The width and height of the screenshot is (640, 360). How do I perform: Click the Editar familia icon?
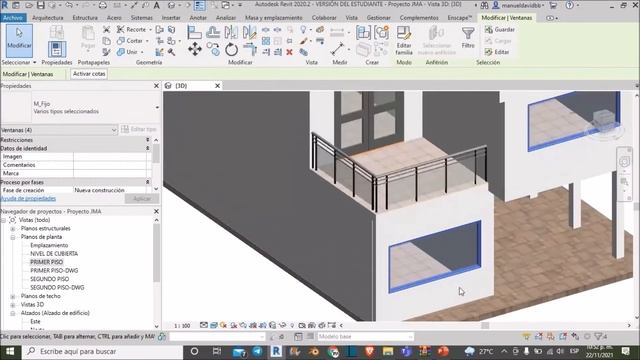pyautogui.click(x=404, y=40)
